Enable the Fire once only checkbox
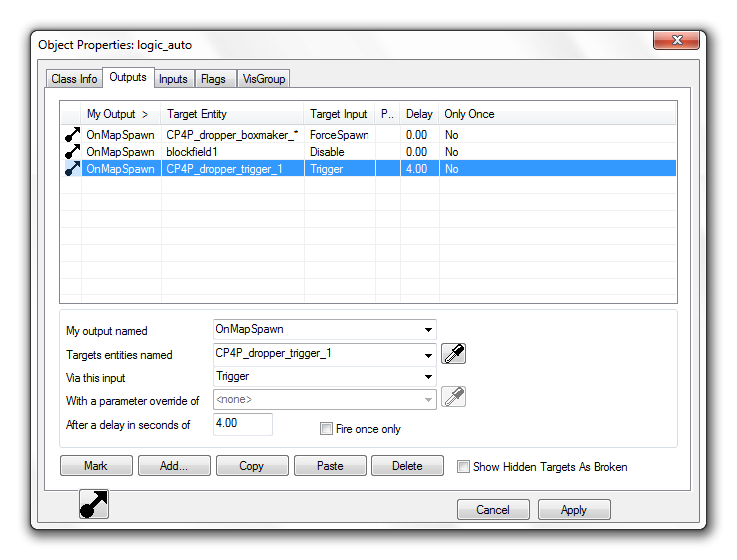 [326, 429]
